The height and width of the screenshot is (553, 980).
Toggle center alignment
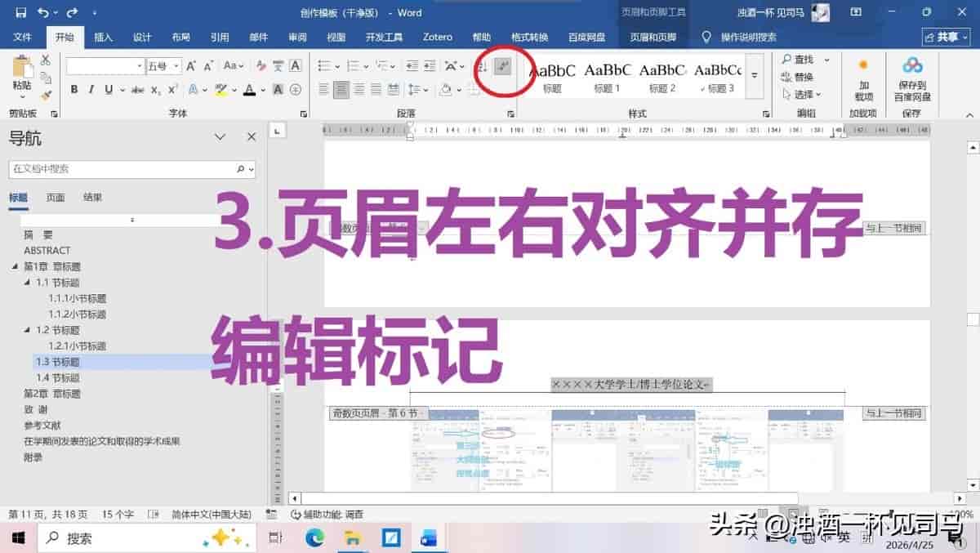click(341, 90)
